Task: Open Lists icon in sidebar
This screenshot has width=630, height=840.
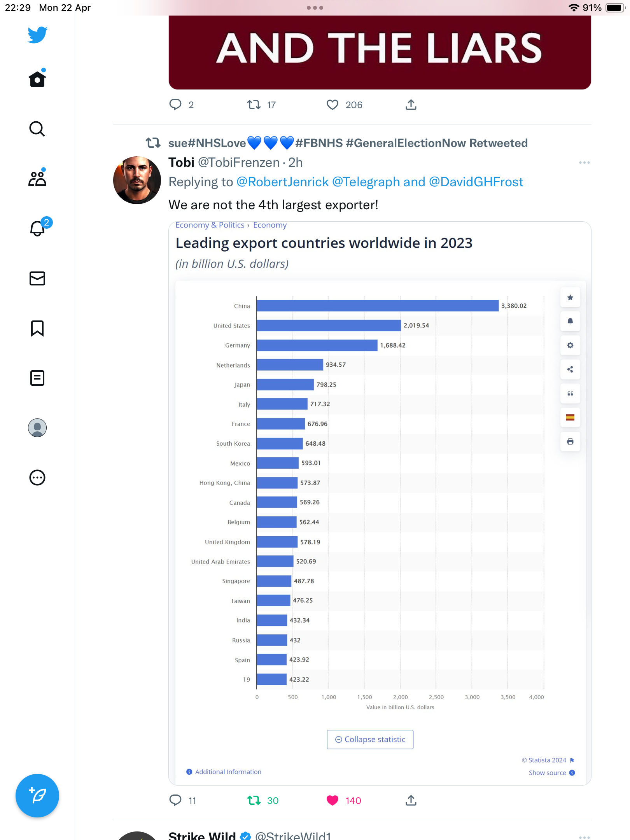Action: pyautogui.click(x=37, y=378)
